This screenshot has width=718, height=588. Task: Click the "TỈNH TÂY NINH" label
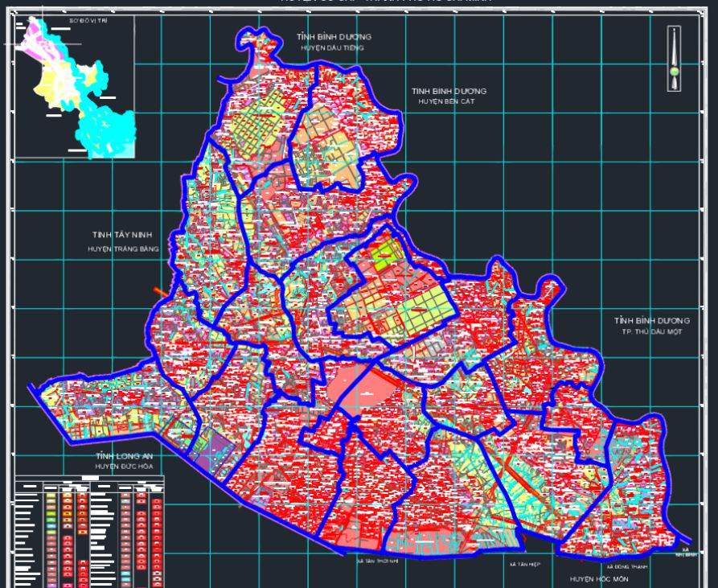pos(122,235)
